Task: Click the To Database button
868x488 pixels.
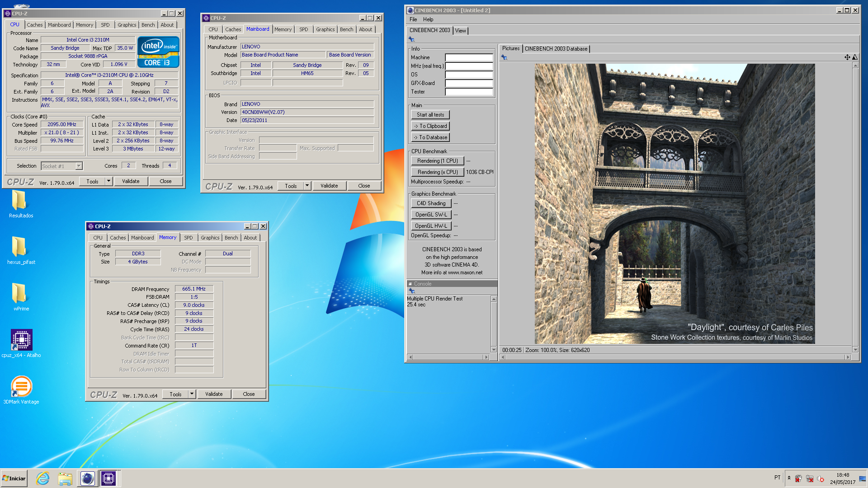Action: [430, 137]
